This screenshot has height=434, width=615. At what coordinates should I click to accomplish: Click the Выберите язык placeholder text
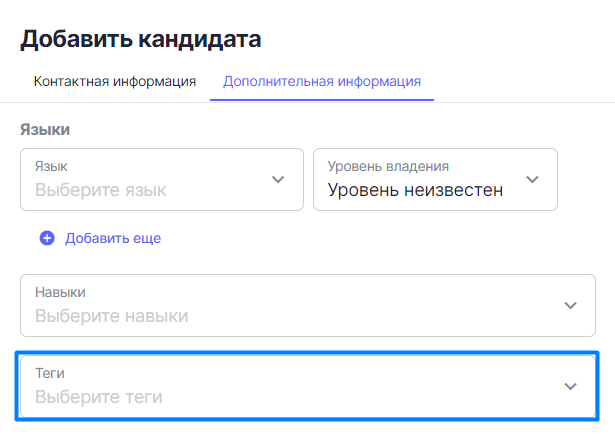pos(101,190)
